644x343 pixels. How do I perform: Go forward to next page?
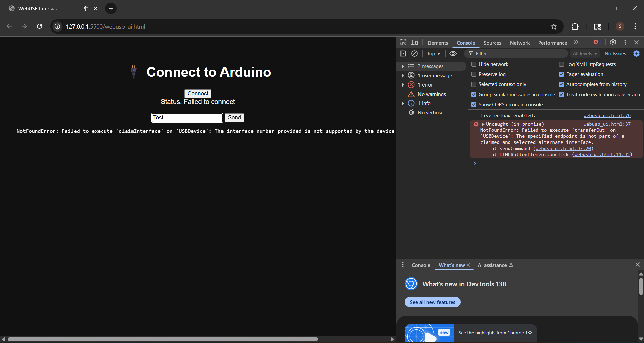tap(24, 26)
